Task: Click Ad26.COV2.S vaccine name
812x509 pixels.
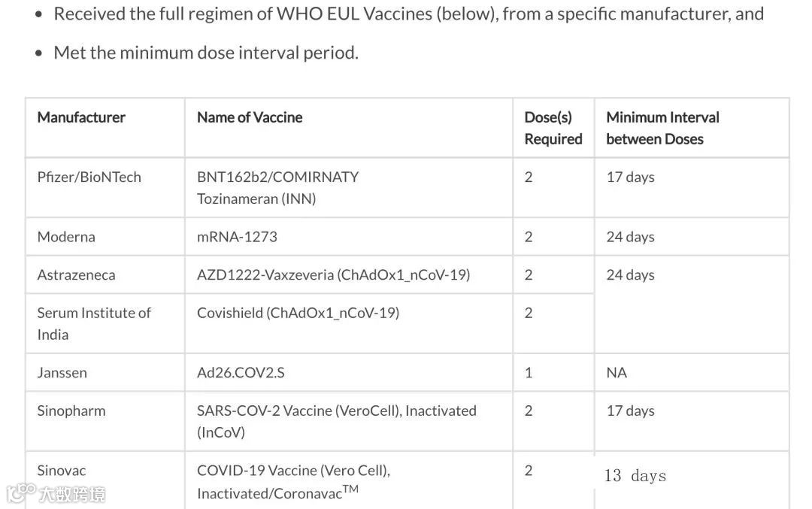Action: click(x=241, y=373)
